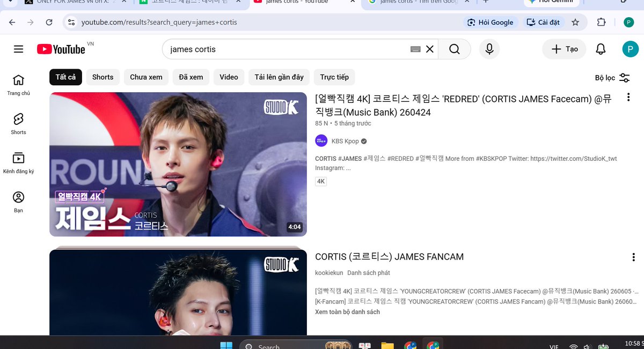Open the YouTube account avatar menu

pos(631,49)
